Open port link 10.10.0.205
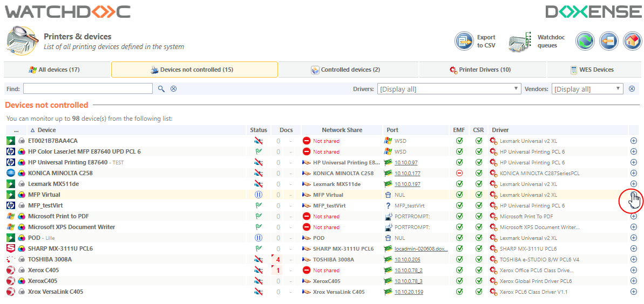The width and height of the screenshot is (644, 304). coord(408,259)
